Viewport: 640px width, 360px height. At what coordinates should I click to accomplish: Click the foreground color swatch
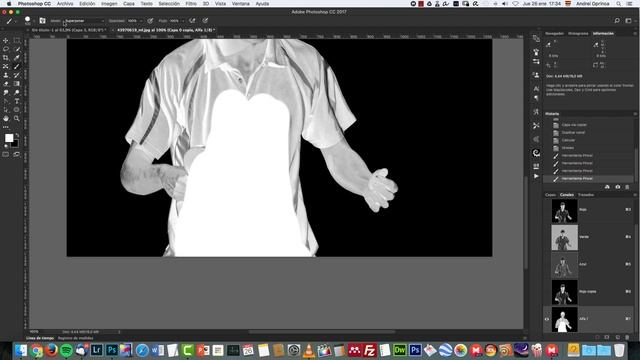click(x=9, y=138)
